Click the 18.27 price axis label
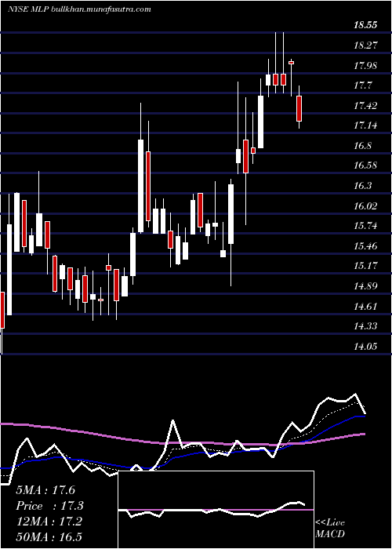Viewport: 392px width, 549px height. [365, 45]
